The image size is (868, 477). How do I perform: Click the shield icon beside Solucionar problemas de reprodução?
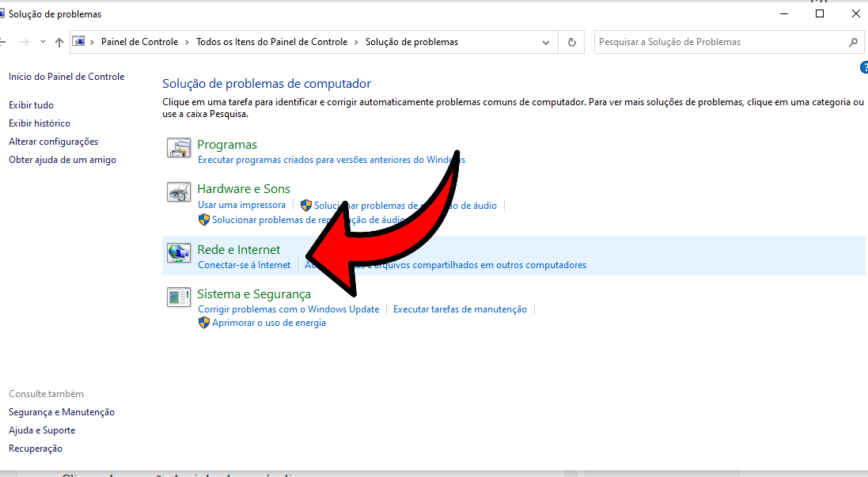(203, 220)
